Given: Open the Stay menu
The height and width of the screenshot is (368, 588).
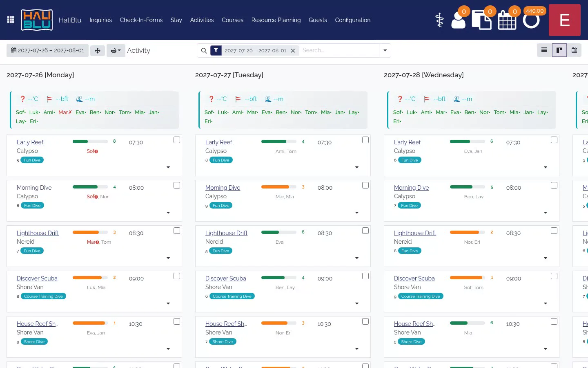Looking at the screenshot, I should [176, 20].
